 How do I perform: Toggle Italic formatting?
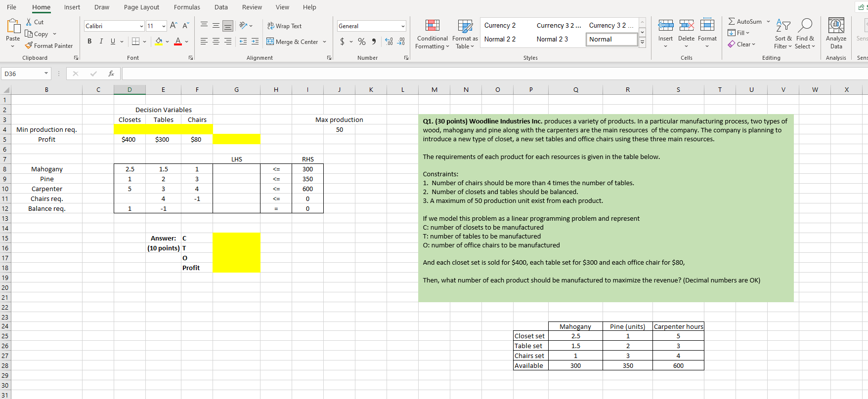(101, 41)
